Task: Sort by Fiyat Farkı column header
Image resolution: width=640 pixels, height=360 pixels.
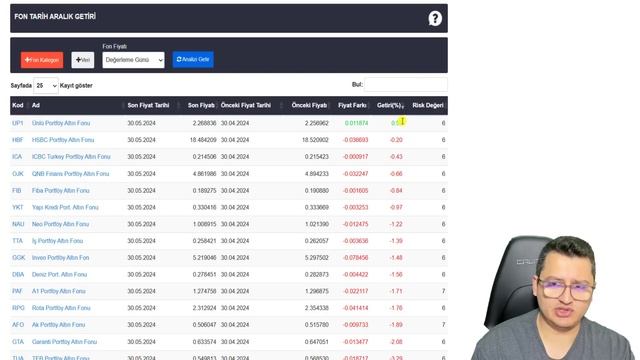Action: tap(352, 105)
